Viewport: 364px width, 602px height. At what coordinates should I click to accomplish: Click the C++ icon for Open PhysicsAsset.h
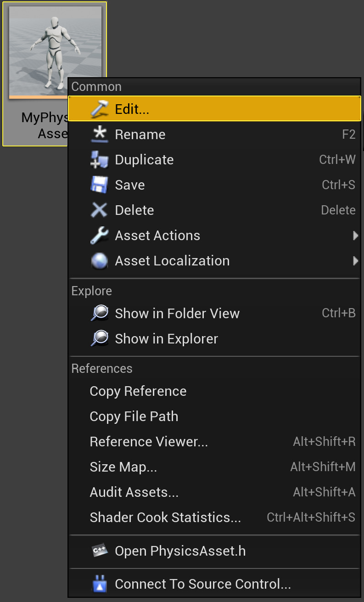(x=100, y=551)
